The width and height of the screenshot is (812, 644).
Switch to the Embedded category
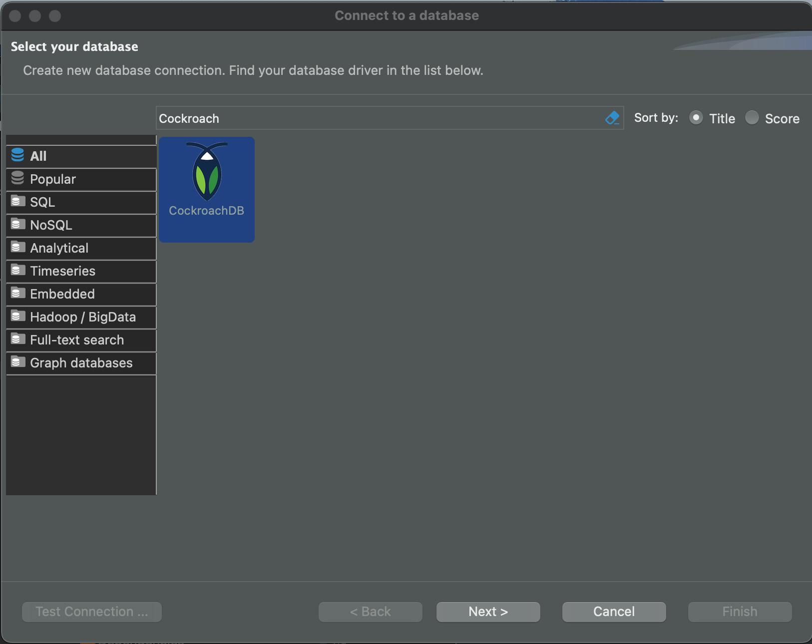pyautogui.click(x=62, y=294)
